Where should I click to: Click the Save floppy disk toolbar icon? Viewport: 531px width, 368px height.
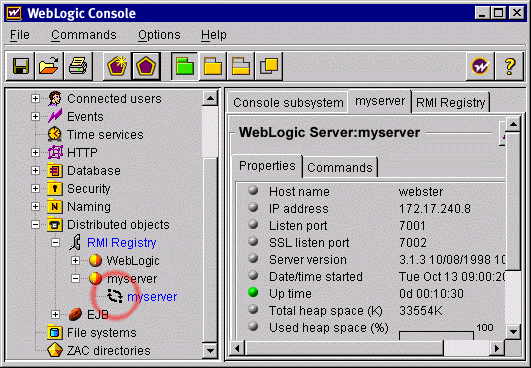[x=21, y=66]
